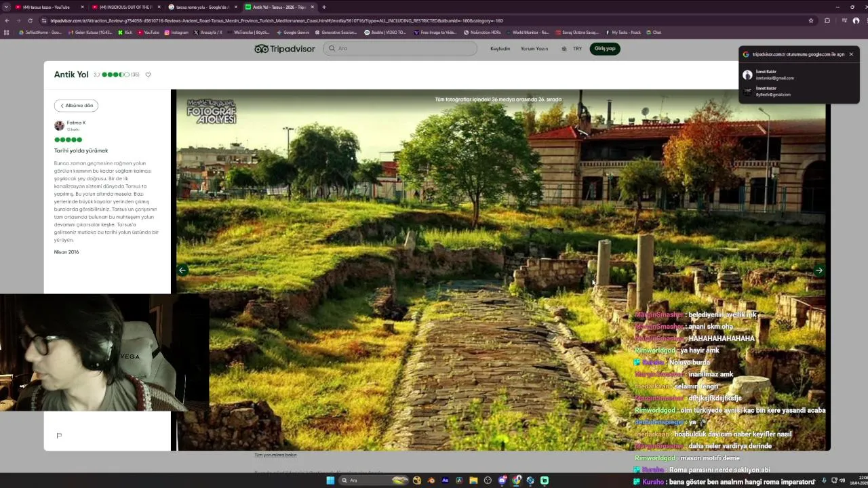Close the tarsus kazısı YouTube tab
Screen dimensions: 868x488
pyautogui.click(x=83, y=7)
